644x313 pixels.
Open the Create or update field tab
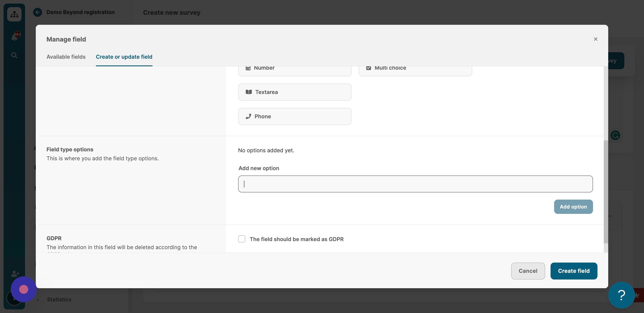pyautogui.click(x=124, y=57)
